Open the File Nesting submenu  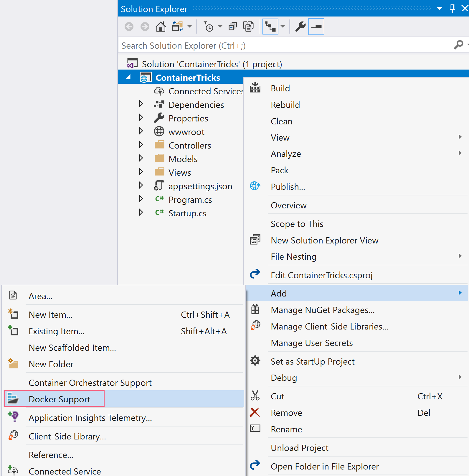coord(356,256)
